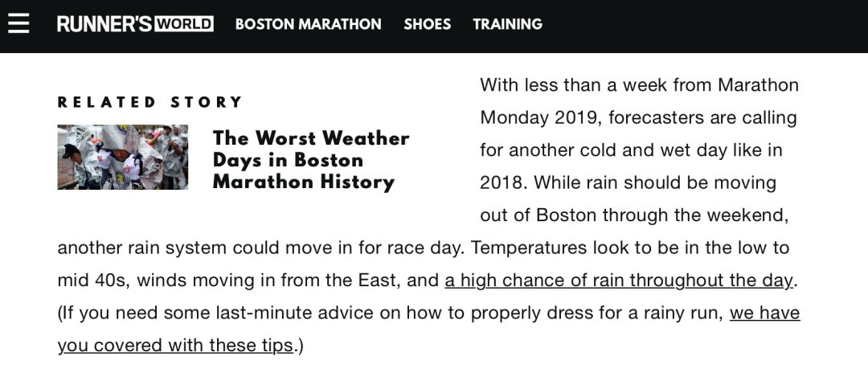Viewport: 868px width, 373px height.
Task: Click the underlined "we have" link text
Action: point(764,314)
